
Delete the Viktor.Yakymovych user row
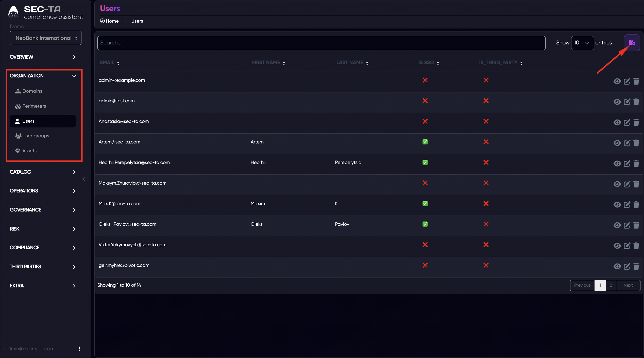pyautogui.click(x=636, y=246)
